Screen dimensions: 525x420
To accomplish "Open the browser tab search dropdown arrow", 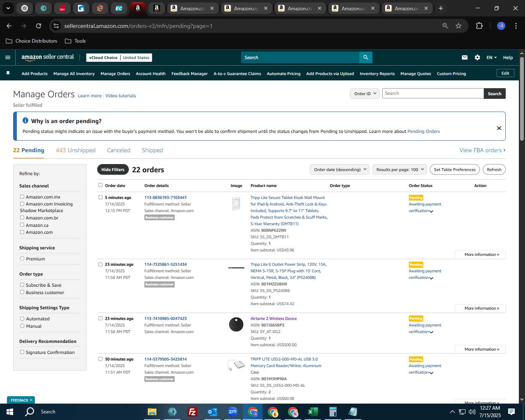I will [x=8, y=8].
